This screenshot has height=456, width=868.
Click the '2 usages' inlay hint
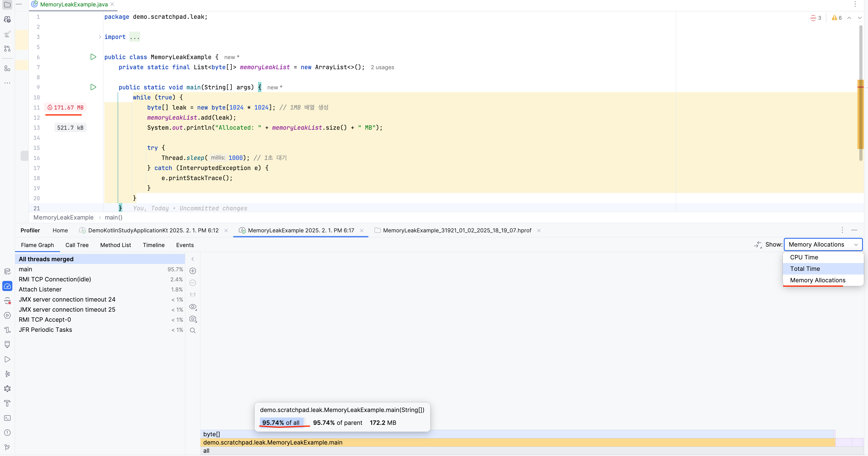[382, 67]
